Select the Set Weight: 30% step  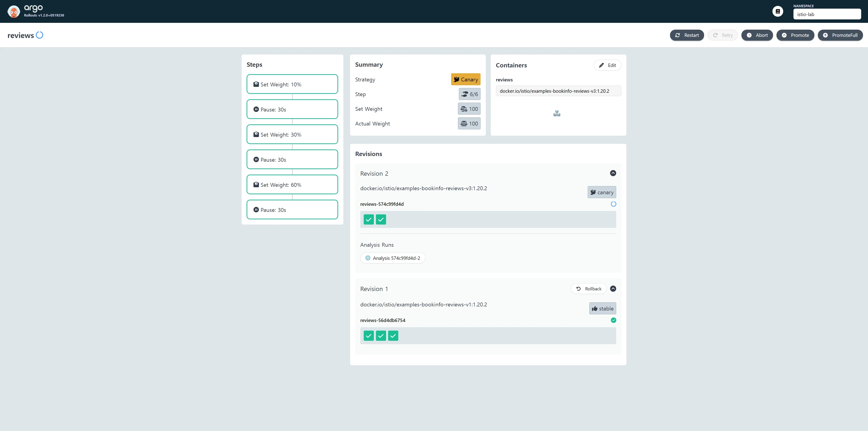pyautogui.click(x=292, y=135)
